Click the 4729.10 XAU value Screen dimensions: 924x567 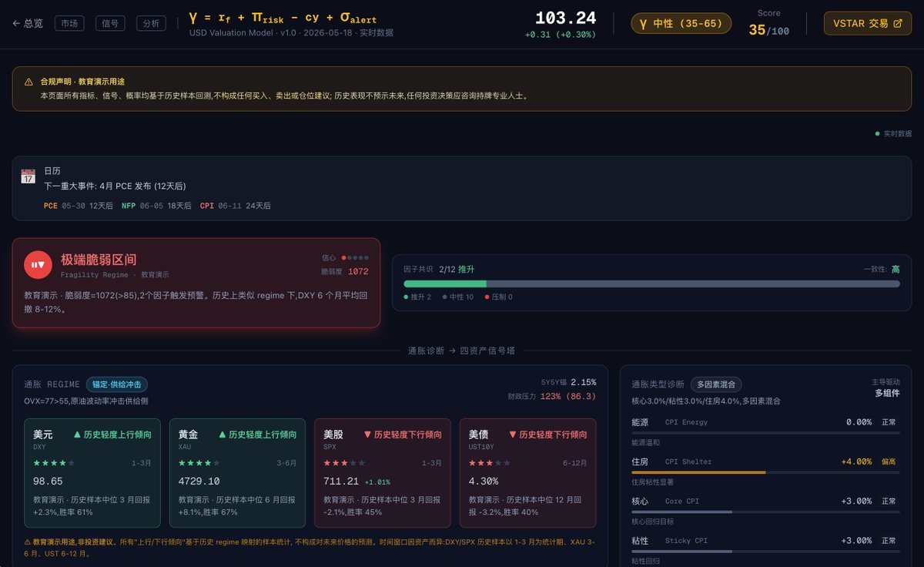[199, 481]
